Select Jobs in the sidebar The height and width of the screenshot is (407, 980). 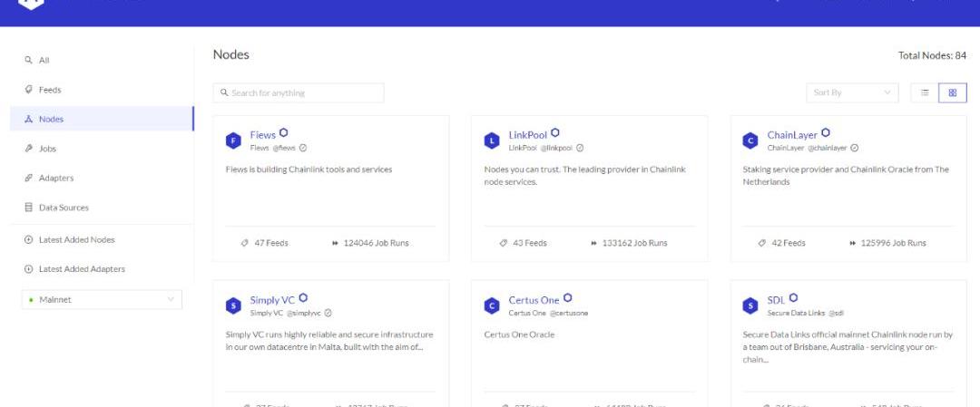(47, 149)
